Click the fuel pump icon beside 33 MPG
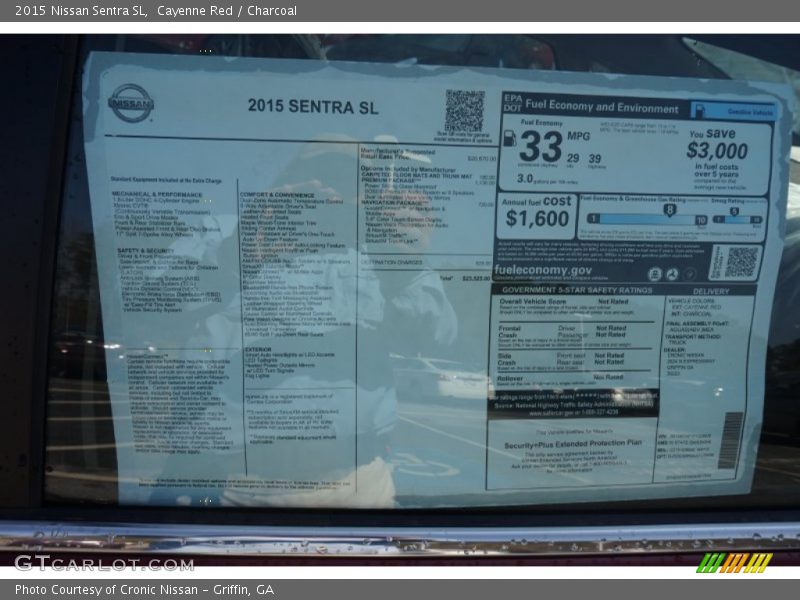The width and height of the screenshot is (800, 600). click(x=509, y=138)
